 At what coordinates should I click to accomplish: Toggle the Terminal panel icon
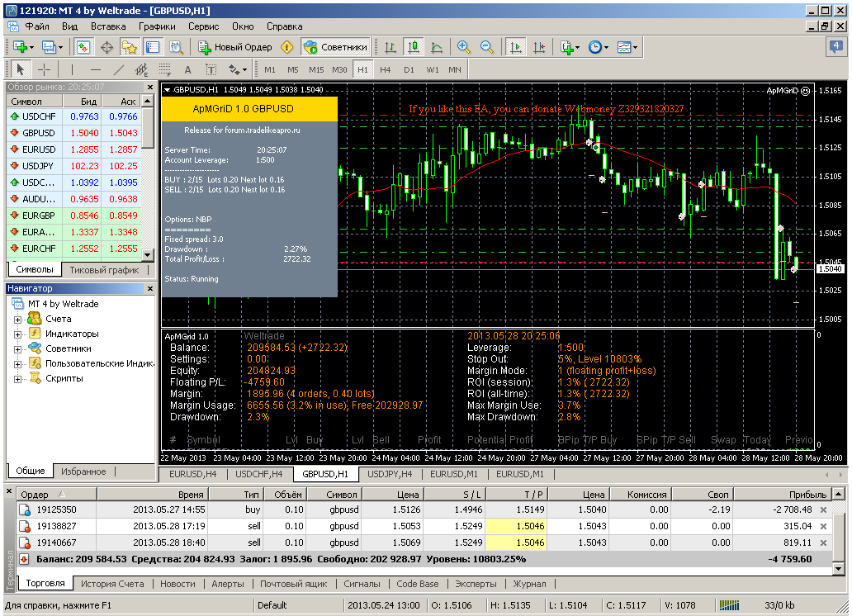(x=153, y=47)
